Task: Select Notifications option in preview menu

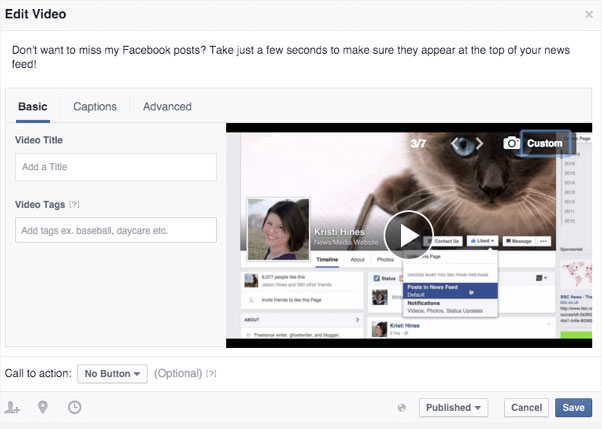Action: (x=450, y=307)
